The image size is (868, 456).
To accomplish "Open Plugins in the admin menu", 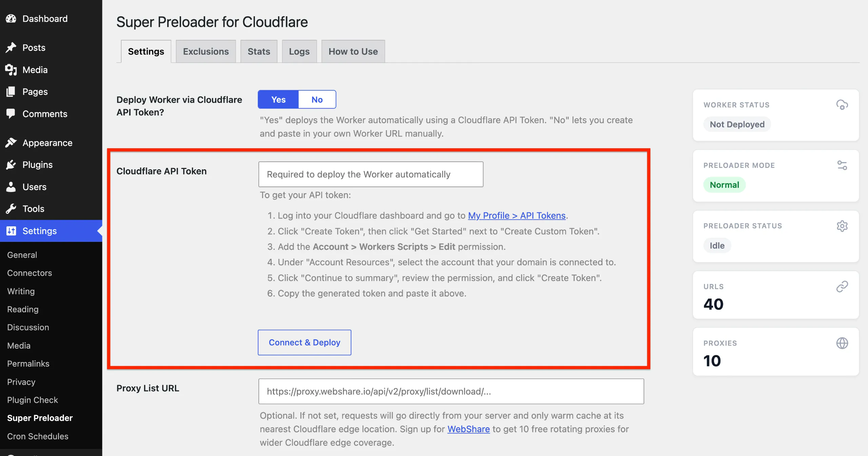I will click(x=51, y=165).
